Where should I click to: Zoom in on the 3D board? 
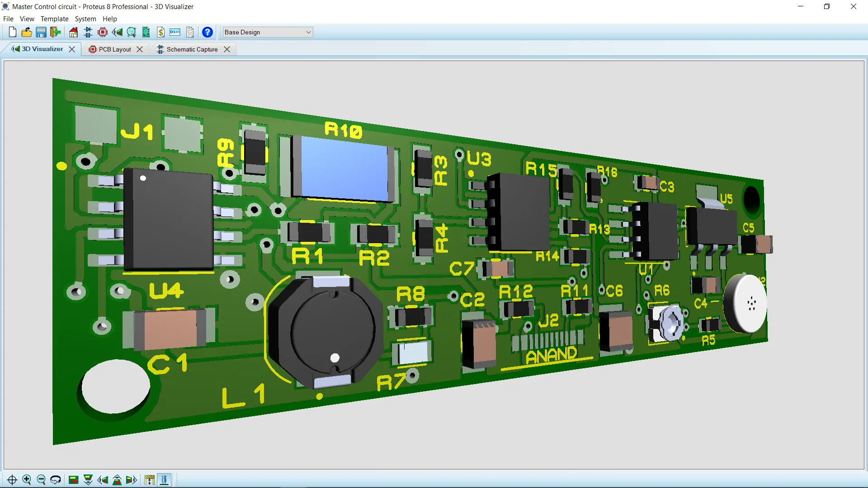tap(26, 479)
